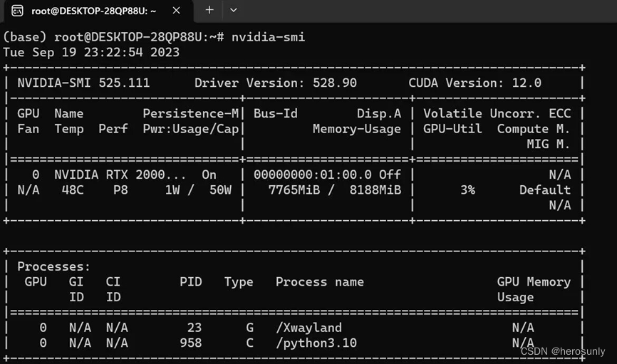Viewport: 617px width, 364px height.
Task: Select the root@DESKTOP-28QP88U tab title
Action: 93,11
